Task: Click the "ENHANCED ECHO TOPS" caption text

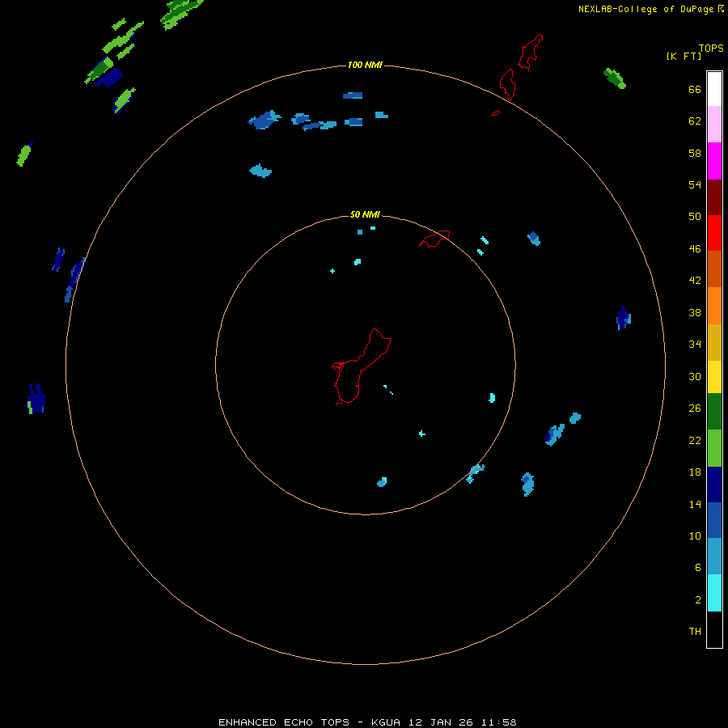Action: (x=284, y=722)
